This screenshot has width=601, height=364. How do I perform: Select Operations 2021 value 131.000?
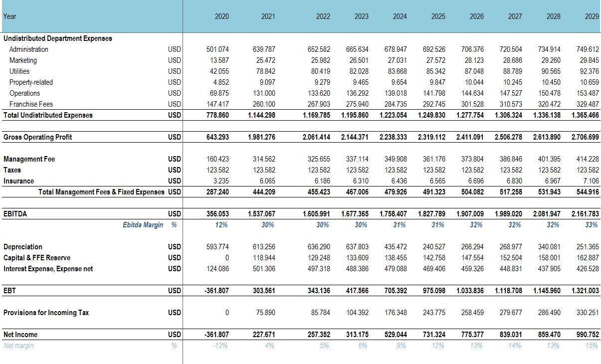[x=264, y=93]
